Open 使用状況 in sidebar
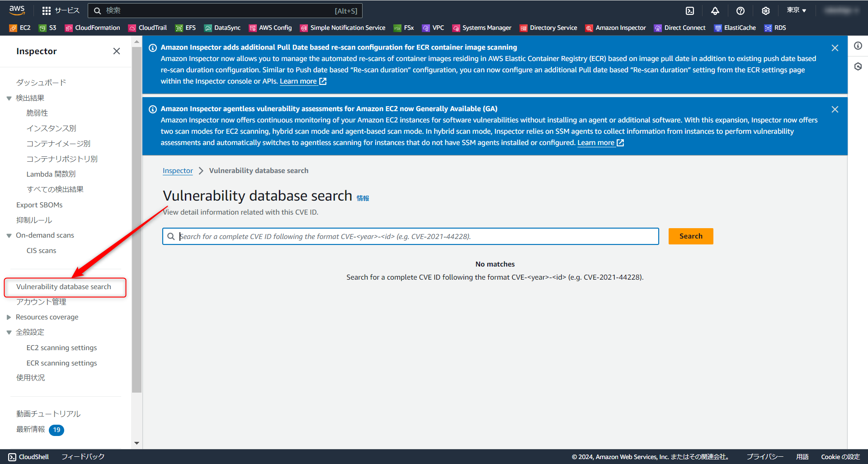868x464 pixels. 30,378
